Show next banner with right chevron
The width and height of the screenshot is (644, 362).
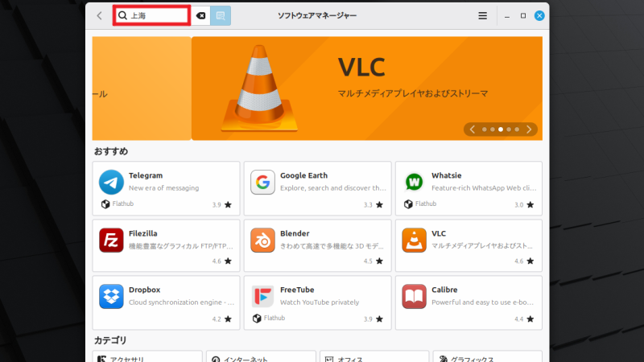[x=529, y=130]
